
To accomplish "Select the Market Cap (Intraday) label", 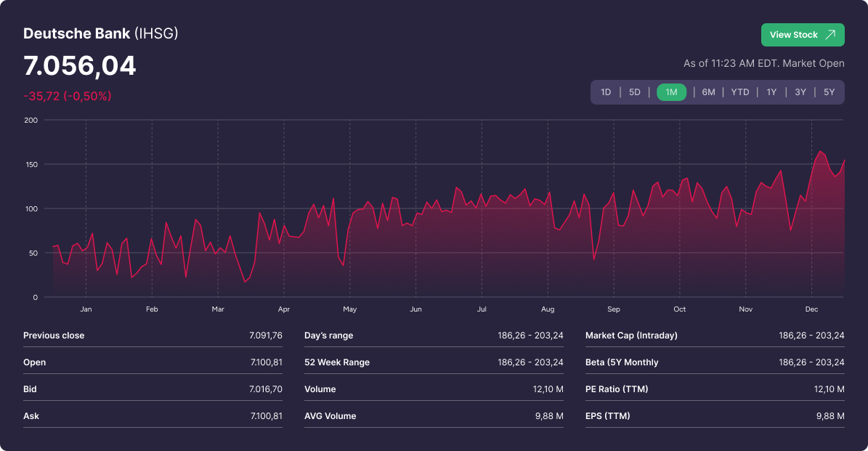I will [631, 336].
